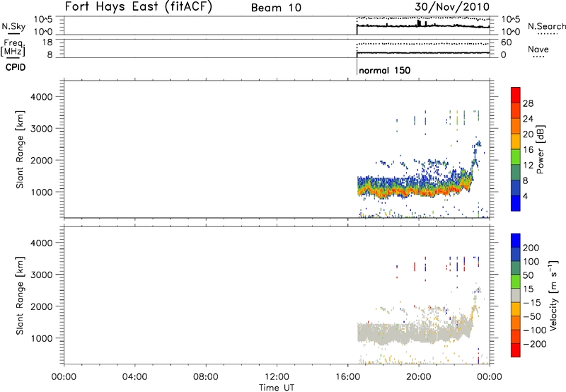Select the '28' Power color bar tick
Viewport: 566px width, 392px height.
[528, 103]
